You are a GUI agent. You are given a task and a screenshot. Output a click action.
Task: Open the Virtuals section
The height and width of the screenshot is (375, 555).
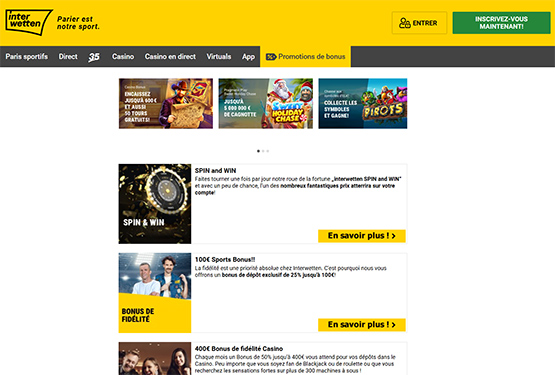pos(219,57)
